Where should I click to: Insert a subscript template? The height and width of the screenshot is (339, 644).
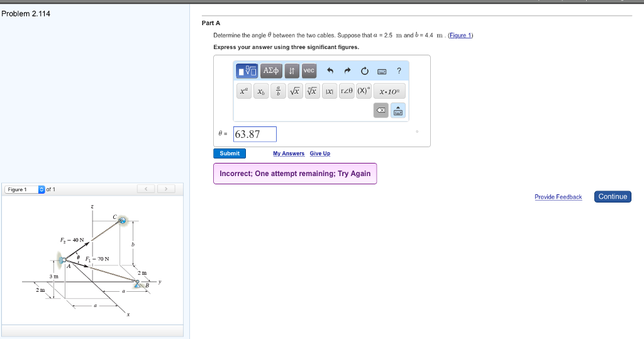pyautogui.click(x=261, y=91)
